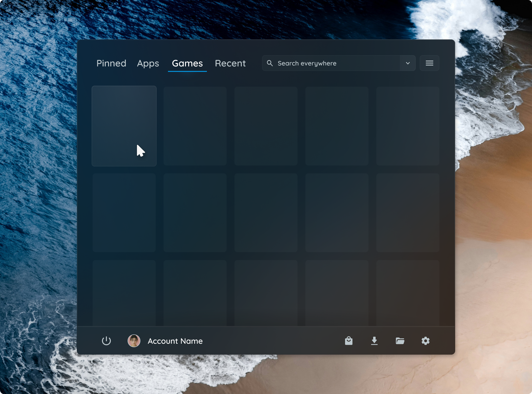Image resolution: width=532 pixels, height=394 pixels.
Task: Expand the search scope dropdown
Action: coord(407,63)
